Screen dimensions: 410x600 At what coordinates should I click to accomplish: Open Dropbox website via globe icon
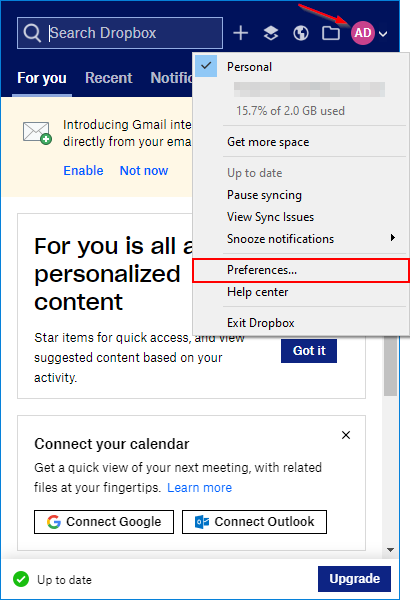coord(301,33)
